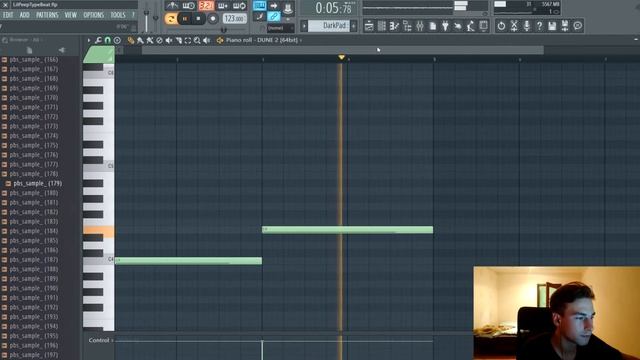Select the Draw pencil tool
The width and height of the screenshot is (640, 360).
click(131, 40)
